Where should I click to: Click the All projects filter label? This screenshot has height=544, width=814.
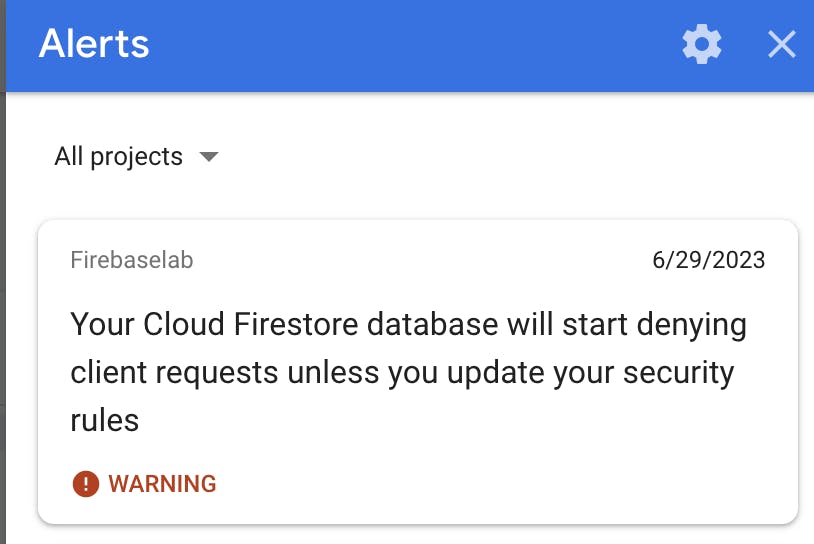point(118,156)
